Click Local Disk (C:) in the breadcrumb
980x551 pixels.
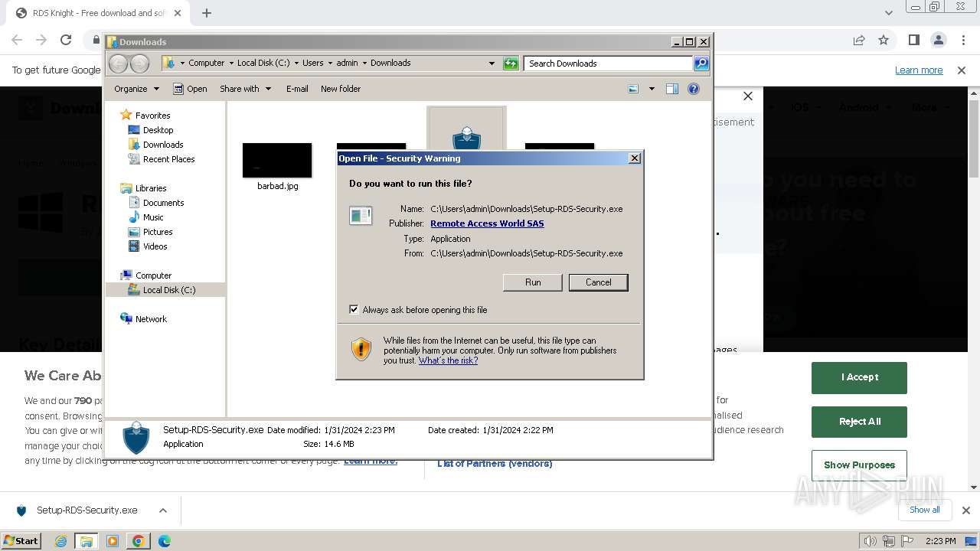263,63
